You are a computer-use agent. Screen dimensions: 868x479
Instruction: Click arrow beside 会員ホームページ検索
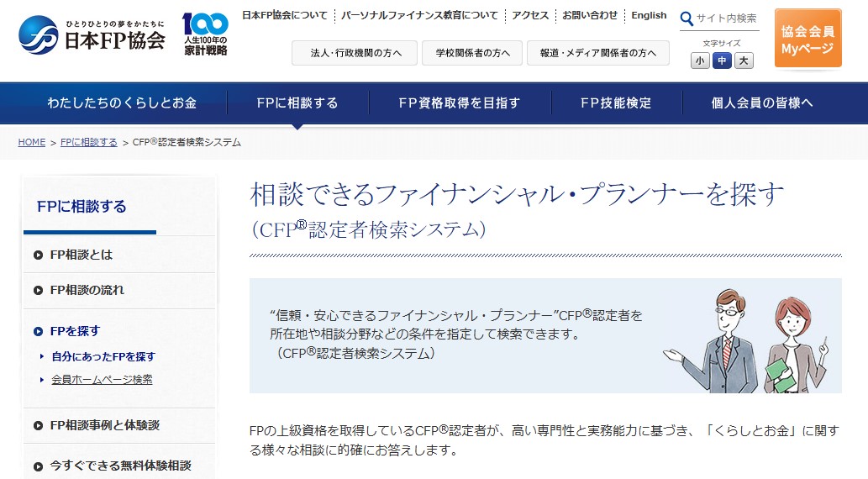pyautogui.click(x=41, y=380)
